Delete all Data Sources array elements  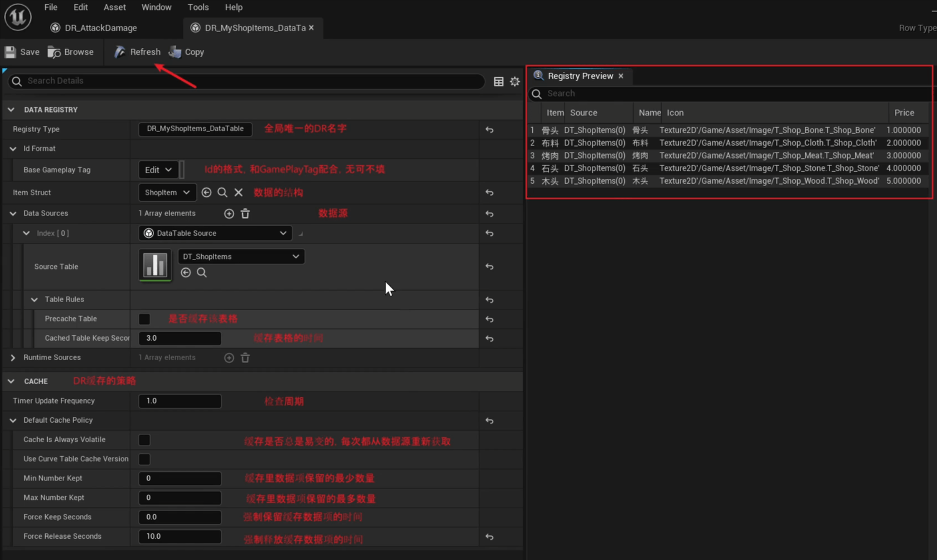coord(245,213)
